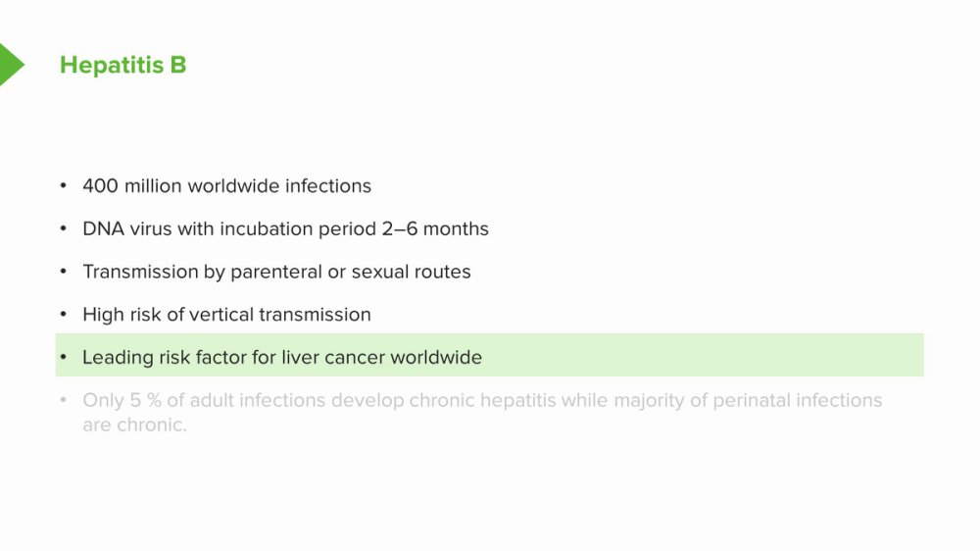This screenshot has width=980, height=551.
Task: Click bullet dot before 'Leading risk factor'
Action: [x=63, y=357]
